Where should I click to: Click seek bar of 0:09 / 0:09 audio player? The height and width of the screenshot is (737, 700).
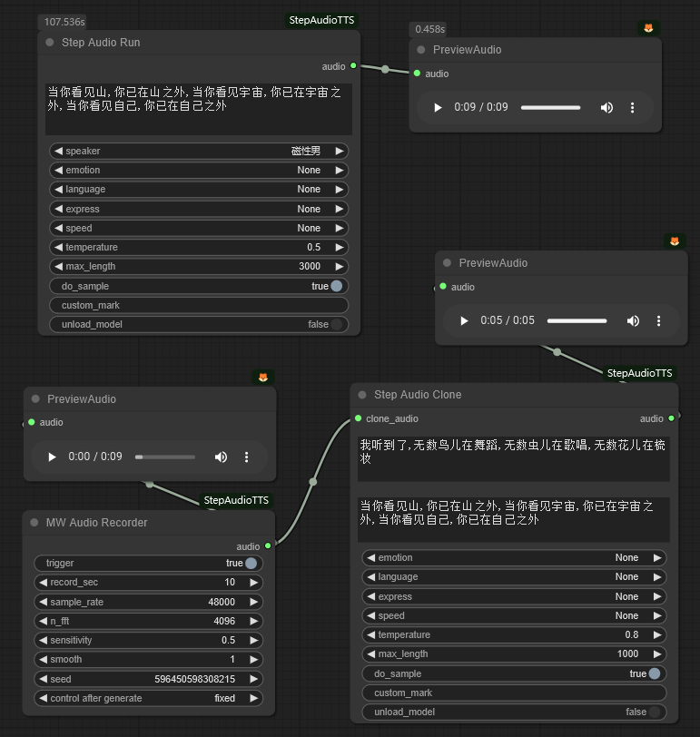[550, 108]
